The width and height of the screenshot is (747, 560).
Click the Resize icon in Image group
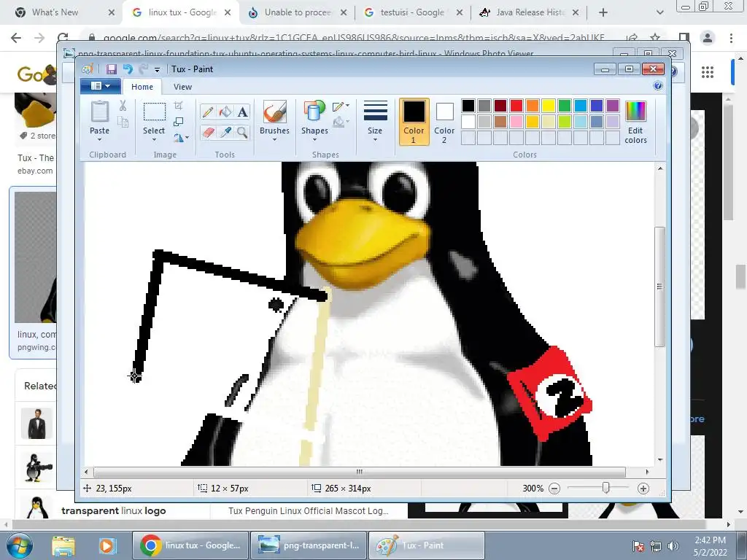pos(179,122)
